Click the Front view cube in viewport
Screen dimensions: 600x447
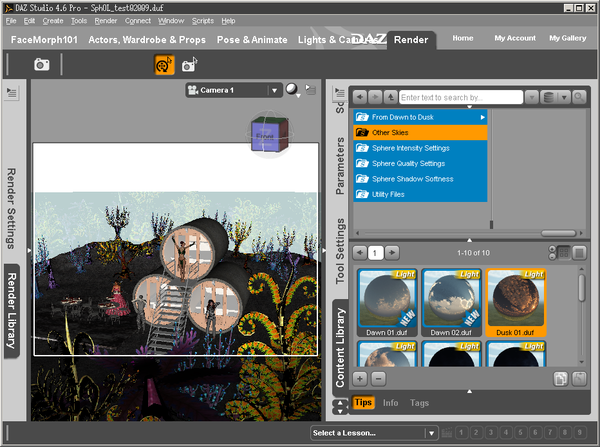coord(269,134)
